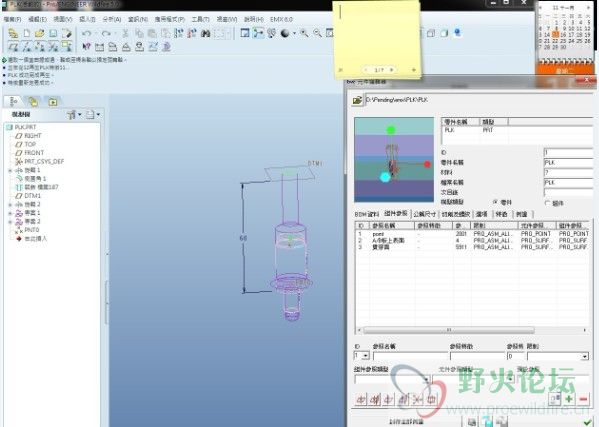
Task: Expand the second purple feature node ending in 2
Action: tap(10, 222)
